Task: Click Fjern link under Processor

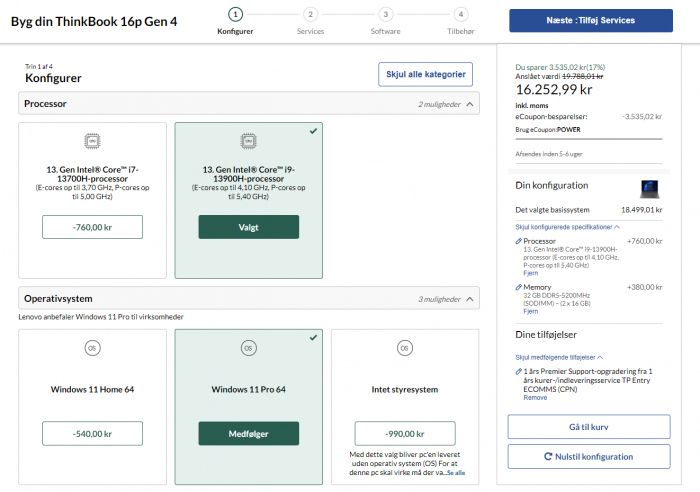Action: pos(530,273)
